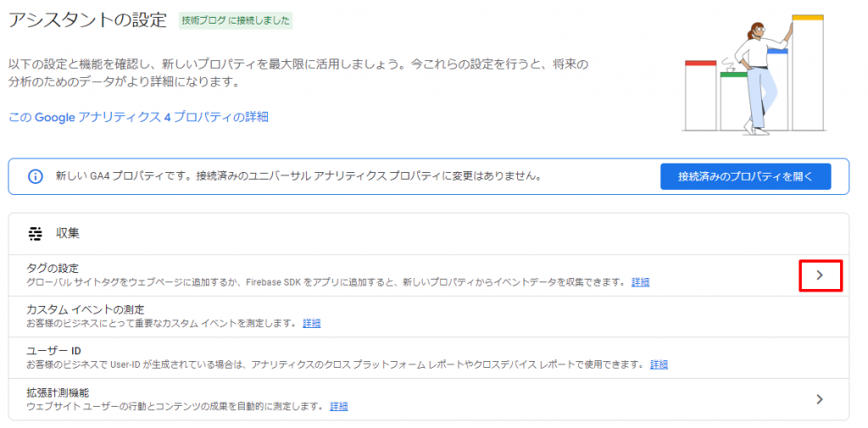Expand the 拡張計測機能 chevron arrow
Screen dimensions: 868x428
pyautogui.click(x=820, y=399)
